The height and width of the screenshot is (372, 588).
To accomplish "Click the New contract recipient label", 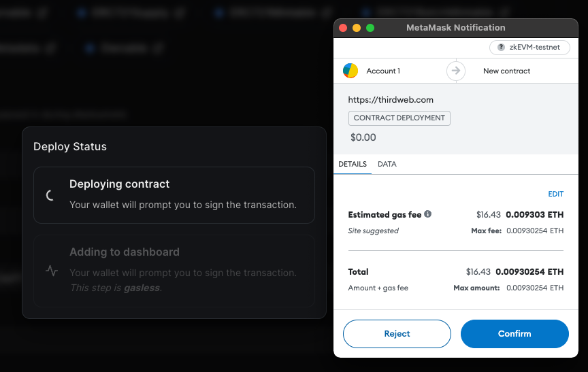I will click(x=506, y=71).
